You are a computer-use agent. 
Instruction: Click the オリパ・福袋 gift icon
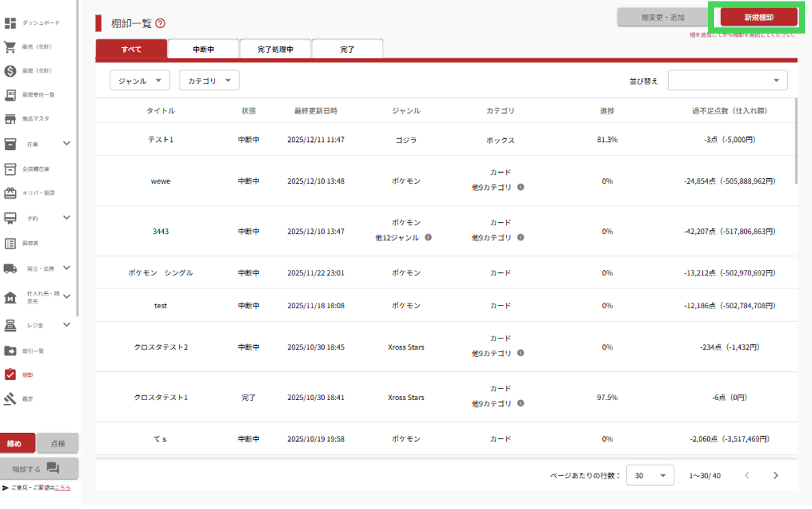[x=10, y=193]
